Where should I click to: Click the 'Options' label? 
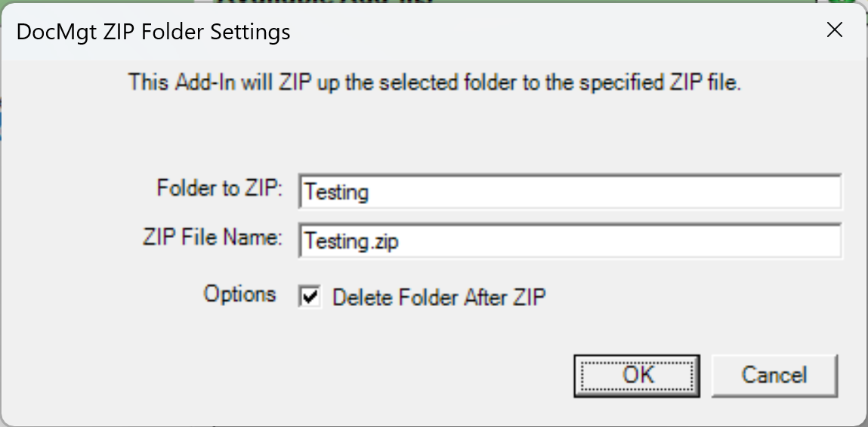239,294
